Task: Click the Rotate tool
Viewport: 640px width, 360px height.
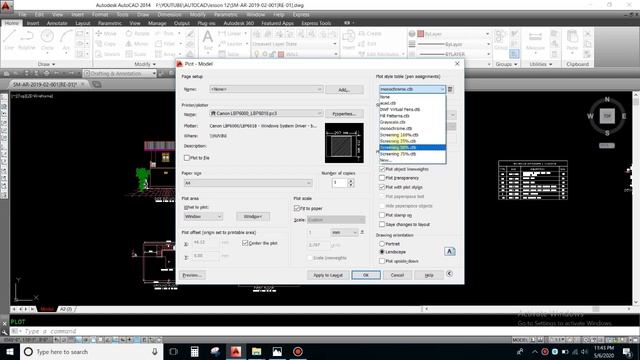Action: pos(138,33)
